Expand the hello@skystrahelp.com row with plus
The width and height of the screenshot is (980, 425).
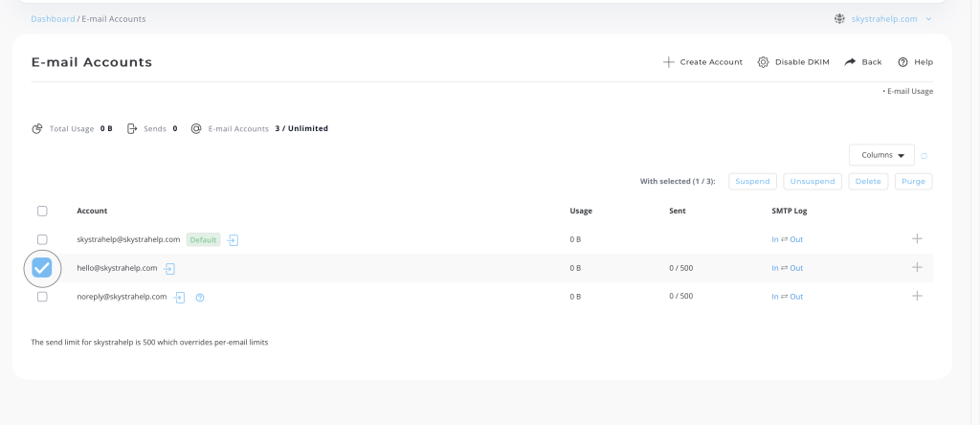point(917,267)
